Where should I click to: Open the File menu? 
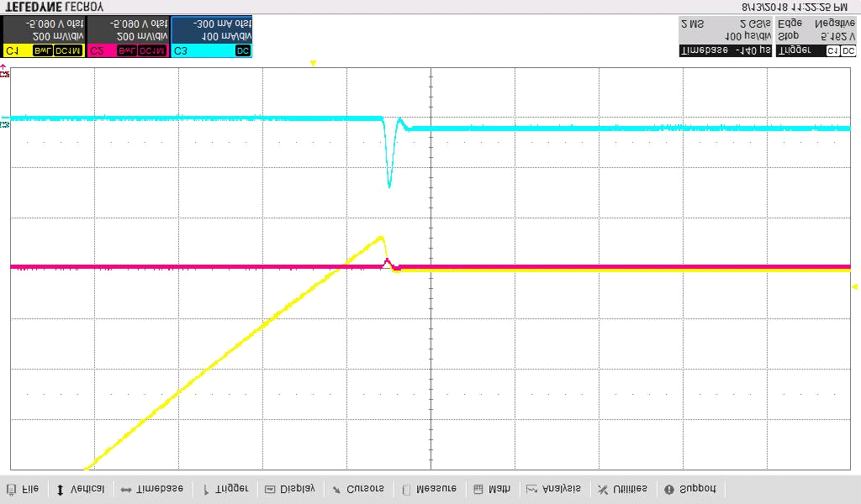coord(23,489)
